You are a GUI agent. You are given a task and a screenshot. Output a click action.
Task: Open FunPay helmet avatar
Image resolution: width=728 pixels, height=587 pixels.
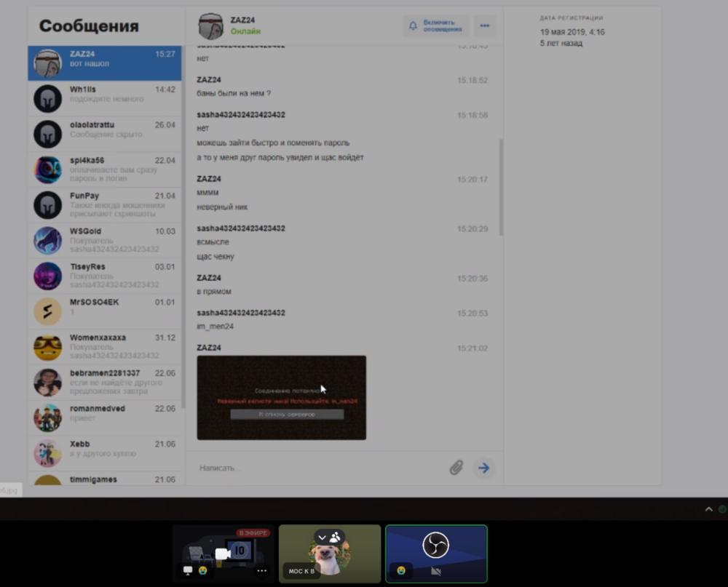tap(48, 204)
